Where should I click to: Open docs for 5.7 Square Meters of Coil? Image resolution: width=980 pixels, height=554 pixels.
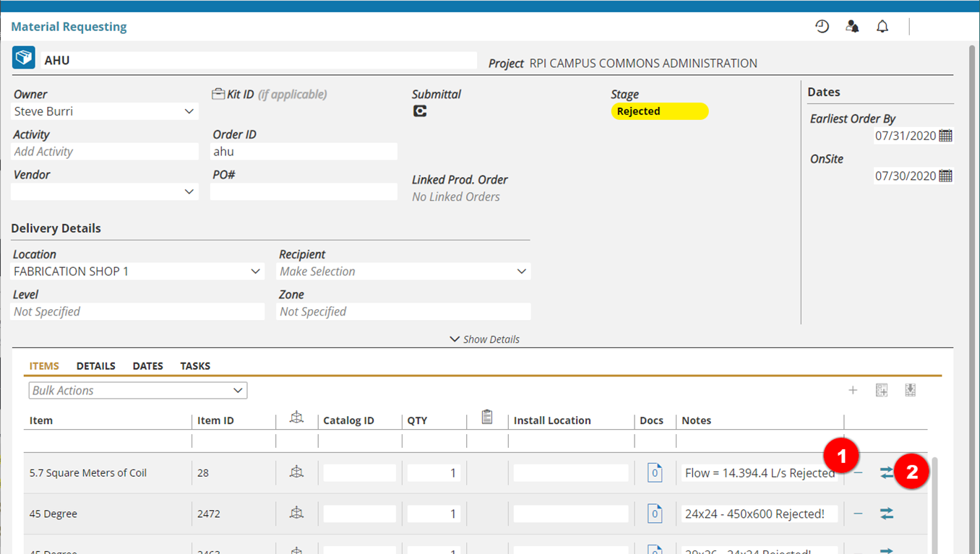(x=655, y=473)
